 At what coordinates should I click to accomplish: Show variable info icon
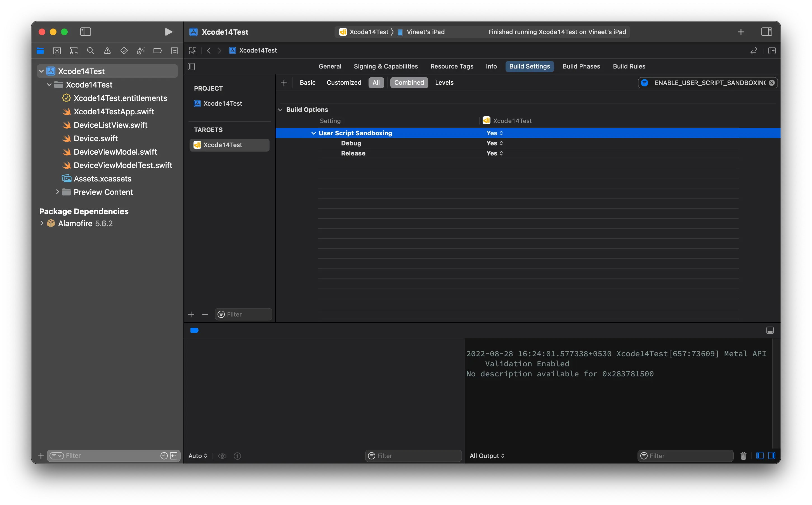[237, 456]
